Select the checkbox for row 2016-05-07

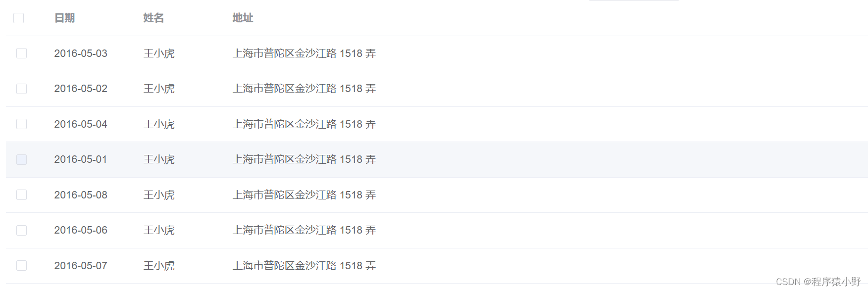pos(22,266)
